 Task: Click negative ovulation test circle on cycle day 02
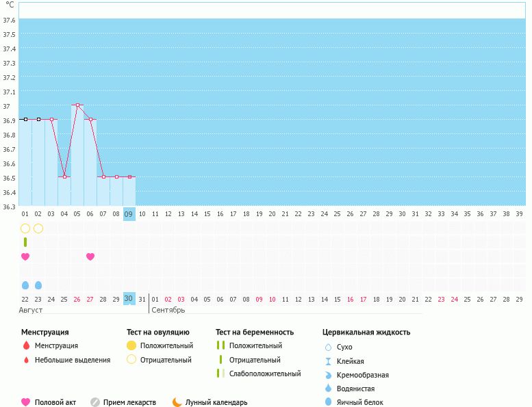(38, 228)
